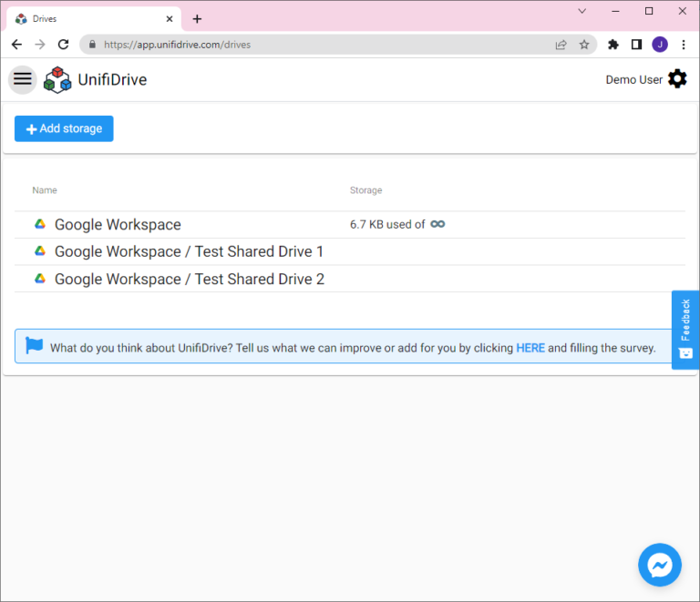This screenshot has width=700, height=602.
Task: Click the browser forward arrow
Action: point(40,45)
